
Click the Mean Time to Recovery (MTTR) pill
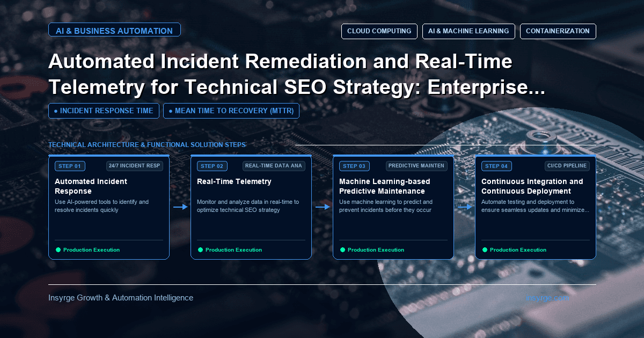point(231,111)
